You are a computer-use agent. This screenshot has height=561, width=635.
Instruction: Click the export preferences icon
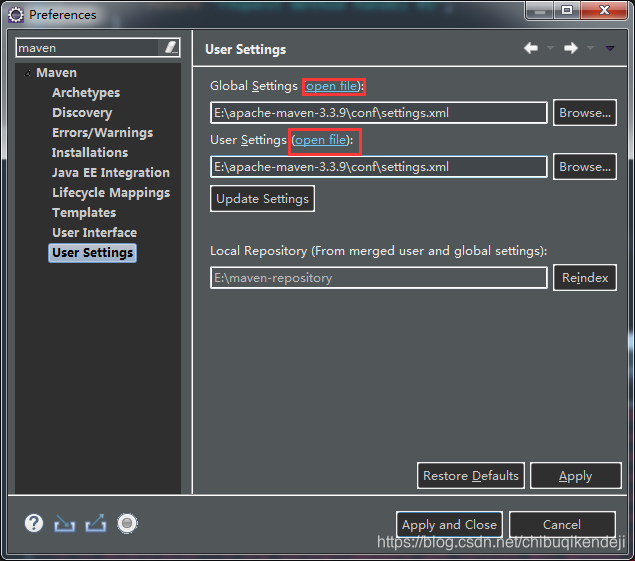tap(96, 523)
